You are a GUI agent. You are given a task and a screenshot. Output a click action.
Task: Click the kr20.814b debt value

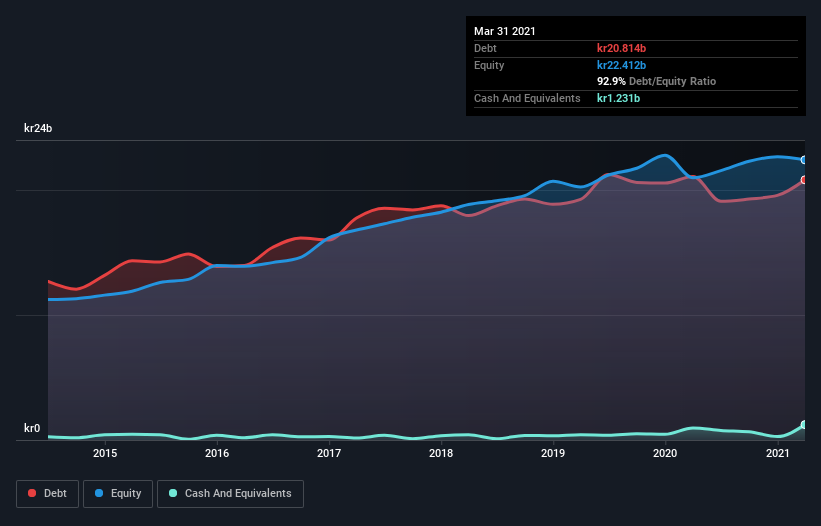tap(622, 48)
